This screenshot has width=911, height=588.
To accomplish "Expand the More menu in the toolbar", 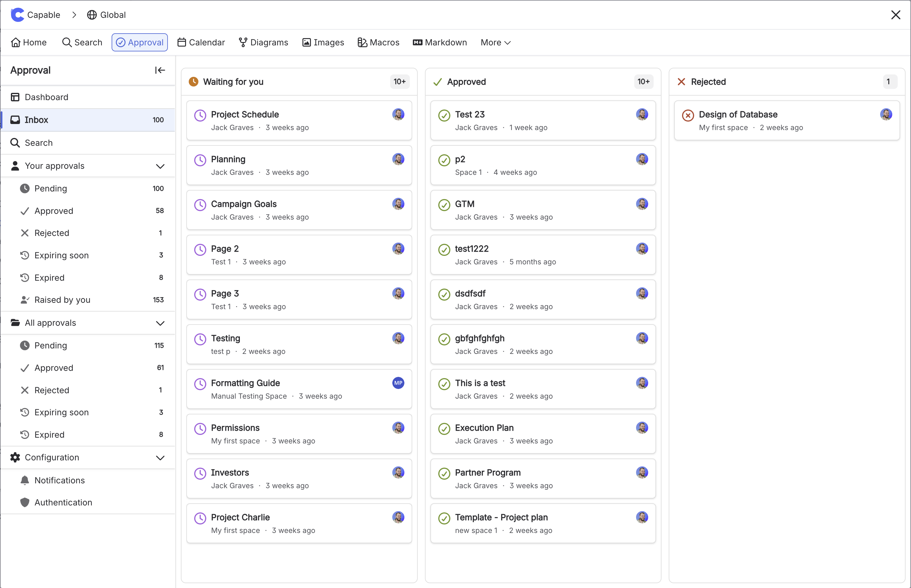I will tap(495, 42).
